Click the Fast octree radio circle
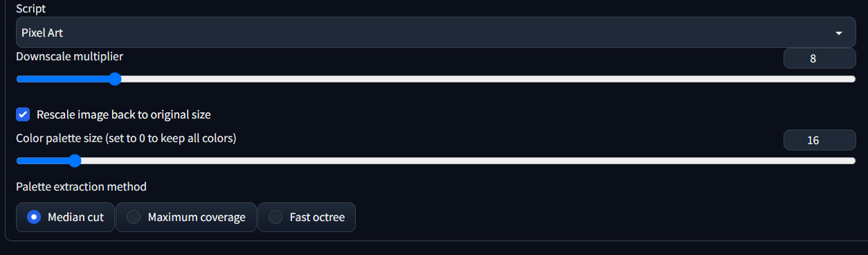Screen dimensions: 868x255 pos(275,217)
